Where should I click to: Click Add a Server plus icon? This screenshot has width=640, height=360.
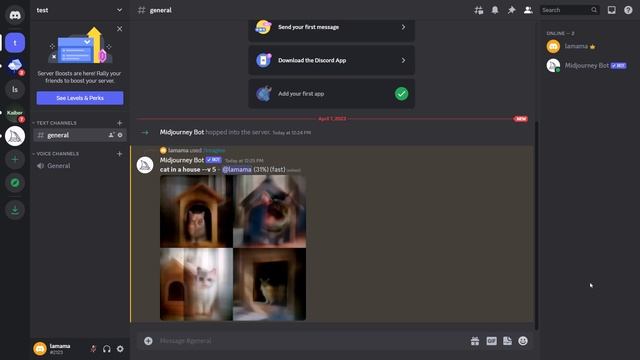coord(15,159)
